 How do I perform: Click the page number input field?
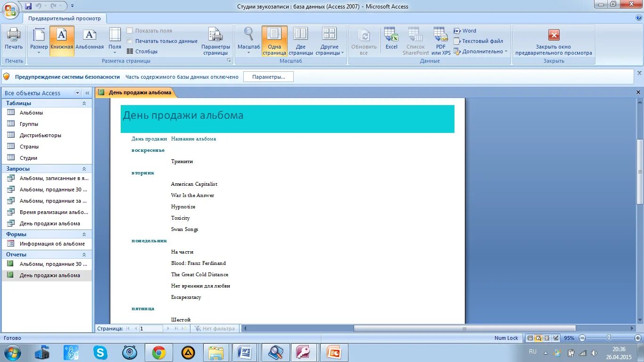tap(151, 329)
